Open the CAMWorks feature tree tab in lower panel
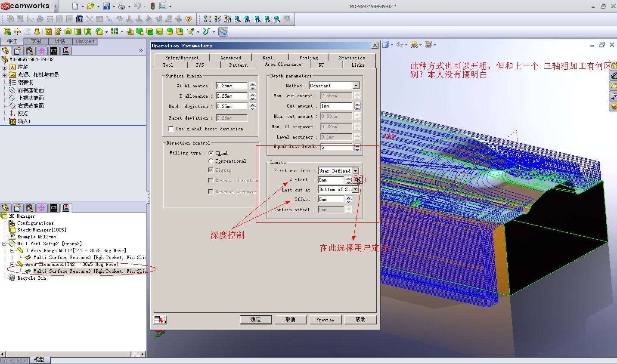 [54, 208]
